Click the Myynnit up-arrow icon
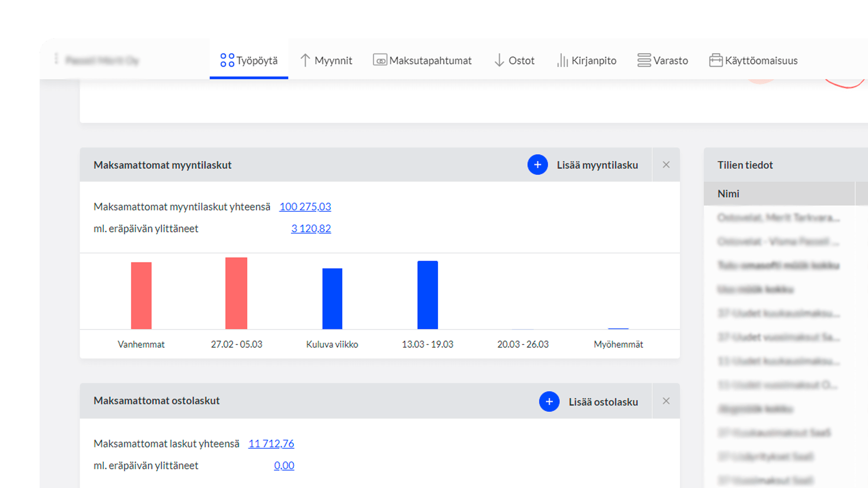Screen dimensions: 868x488 [x=305, y=60]
